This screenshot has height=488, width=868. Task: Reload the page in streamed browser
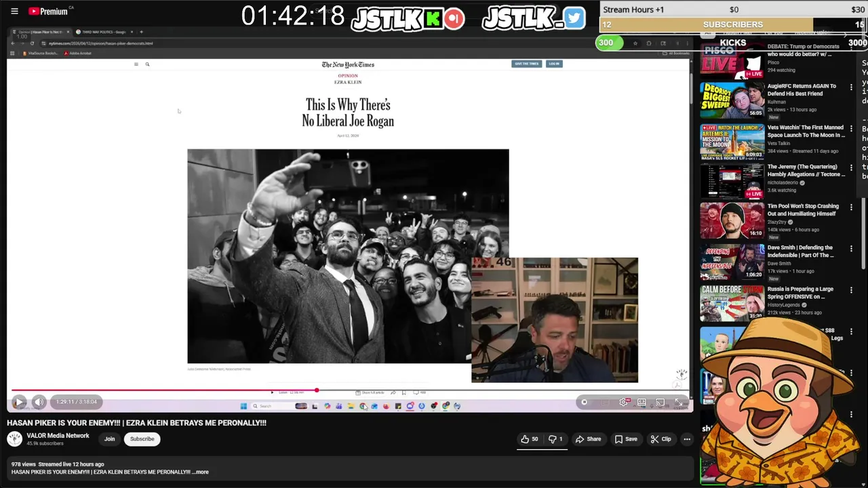[x=31, y=43]
